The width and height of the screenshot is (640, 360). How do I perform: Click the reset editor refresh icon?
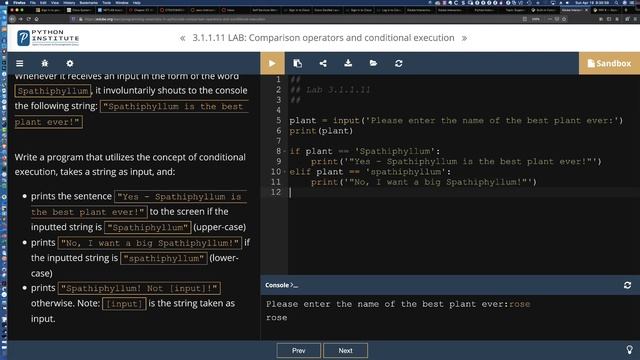pos(399,63)
